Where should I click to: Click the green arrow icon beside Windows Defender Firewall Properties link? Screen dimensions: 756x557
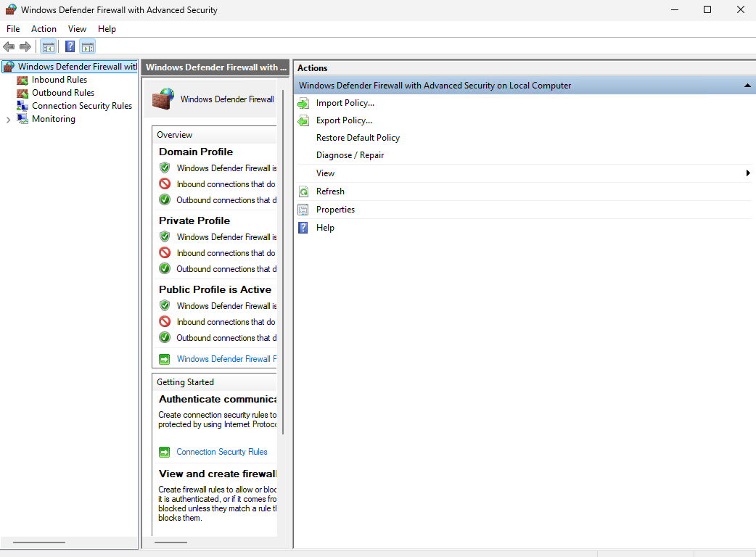tap(165, 359)
